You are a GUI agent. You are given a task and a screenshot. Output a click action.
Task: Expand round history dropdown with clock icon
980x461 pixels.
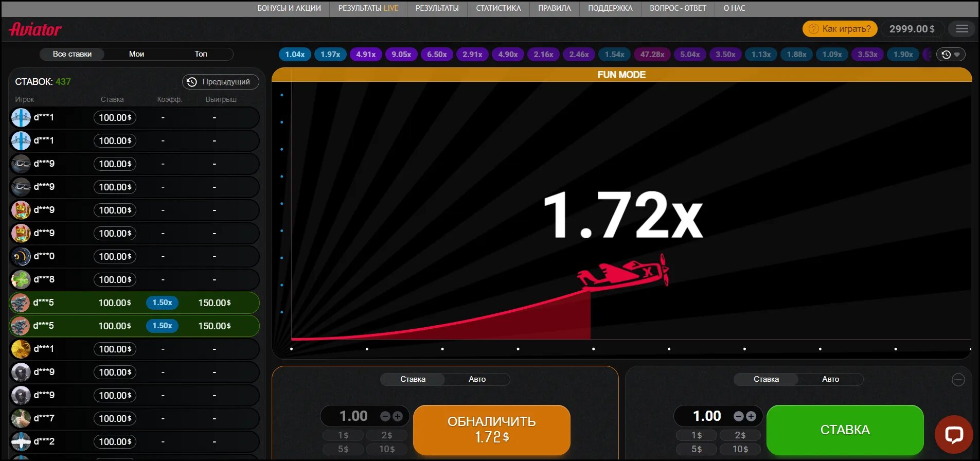tap(950, 54)
